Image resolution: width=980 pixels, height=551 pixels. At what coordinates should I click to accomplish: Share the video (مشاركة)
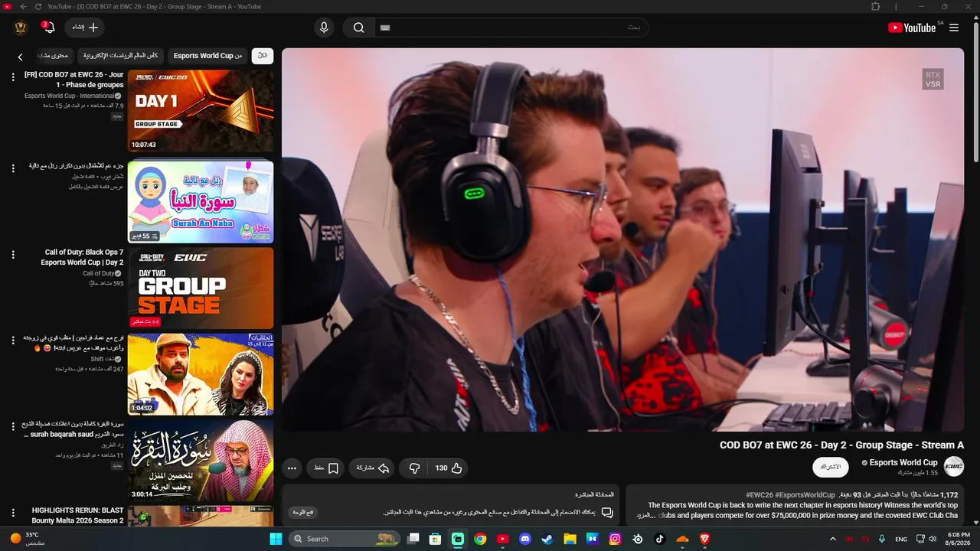coord(373,468)
